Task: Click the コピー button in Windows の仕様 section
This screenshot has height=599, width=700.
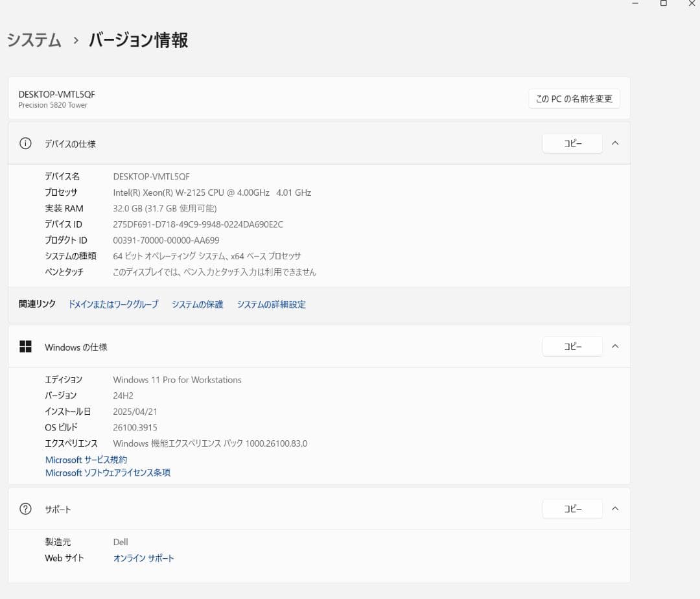Action: pyautogui.click(x=572, y=346)
